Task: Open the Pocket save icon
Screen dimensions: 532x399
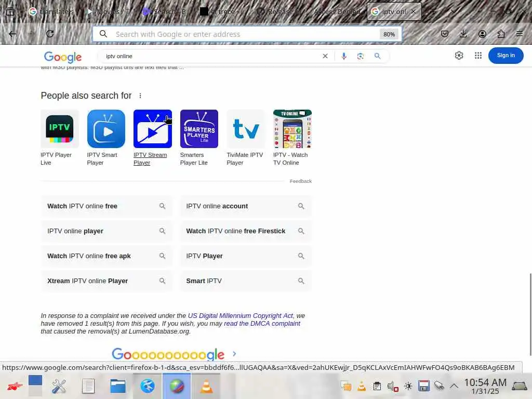Action: coord(445,34)
